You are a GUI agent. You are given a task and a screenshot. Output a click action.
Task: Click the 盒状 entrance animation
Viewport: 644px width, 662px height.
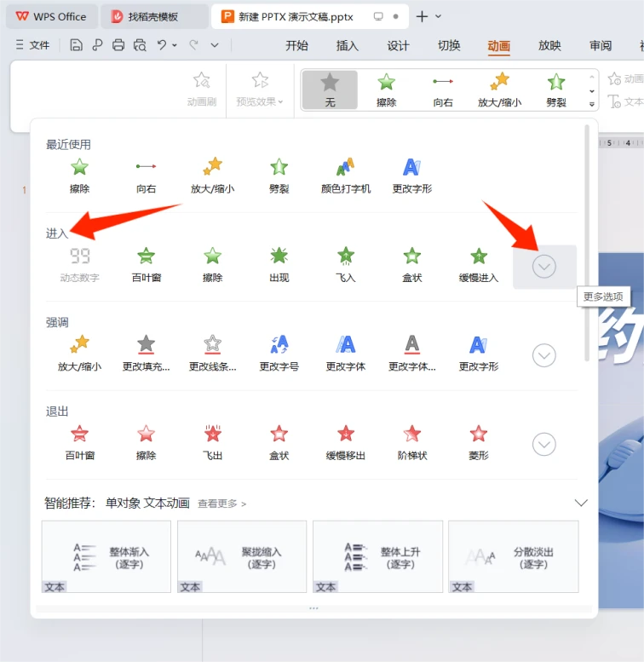(412, 263)
